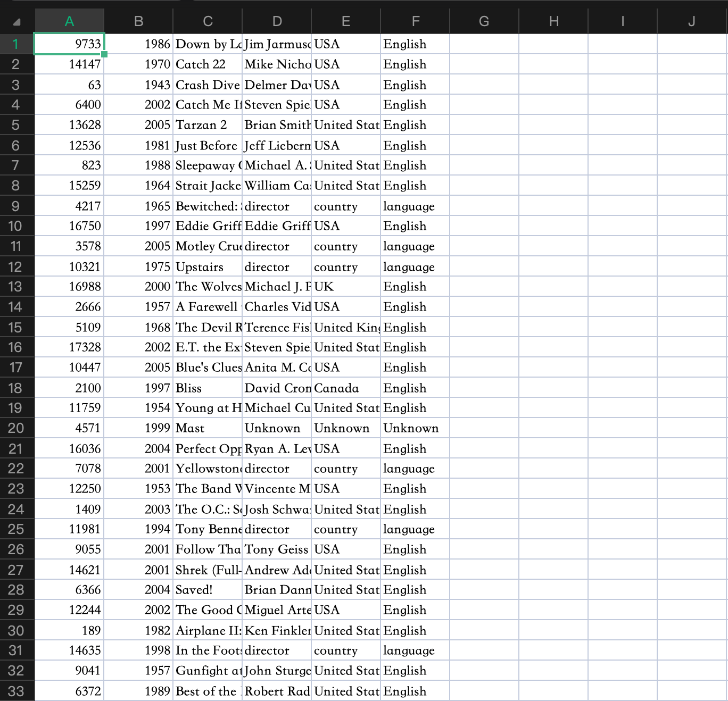Image resolution: width=728 pixels, height=701 pixels.
Task: Click 'Saved!' title cell
Action: (x=208, y=590)
